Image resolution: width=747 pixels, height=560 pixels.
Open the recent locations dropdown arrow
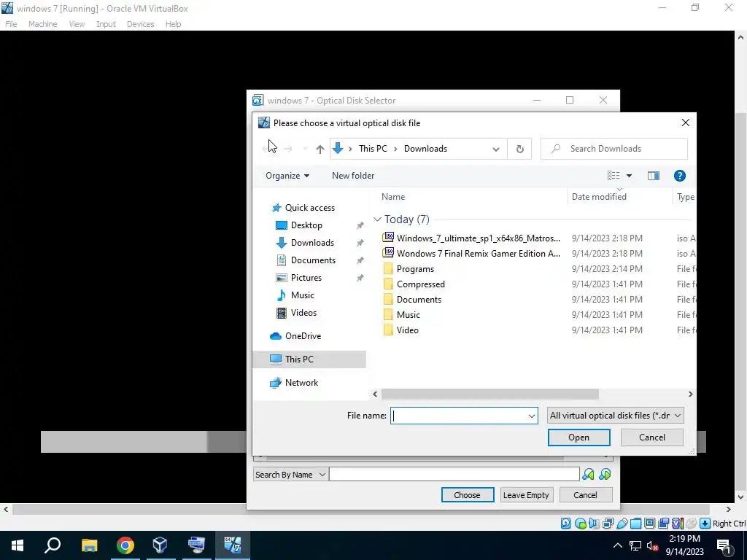pyautogui.click(x=305, y=149)
